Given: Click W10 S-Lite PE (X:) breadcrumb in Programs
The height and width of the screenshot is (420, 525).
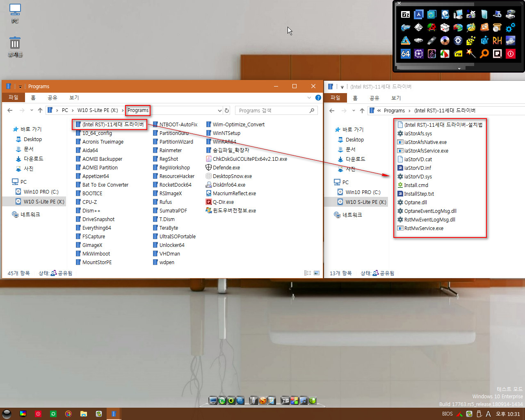Looking at the screenshot, I should point(98,110).
